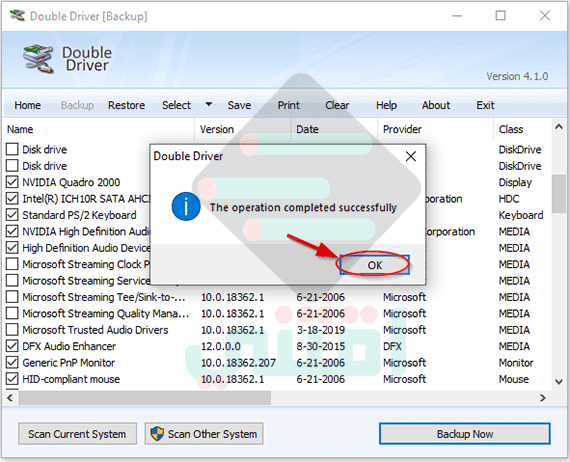Click the horizontal scrollbar thumb
The image size is (570, 462).
click(x=145, y=398)
